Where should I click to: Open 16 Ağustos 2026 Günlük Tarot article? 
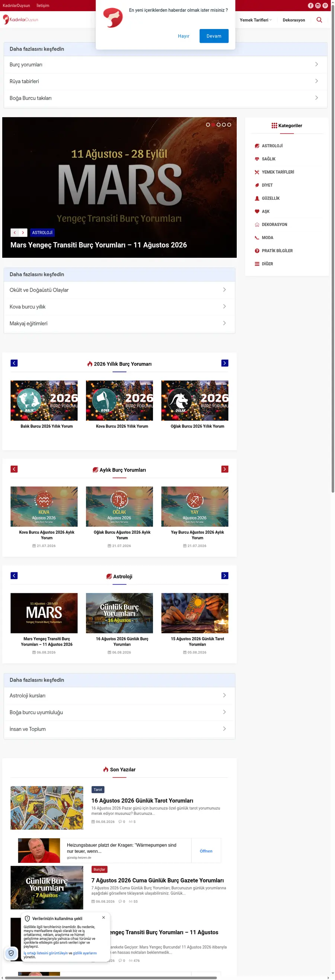point(142,800)
